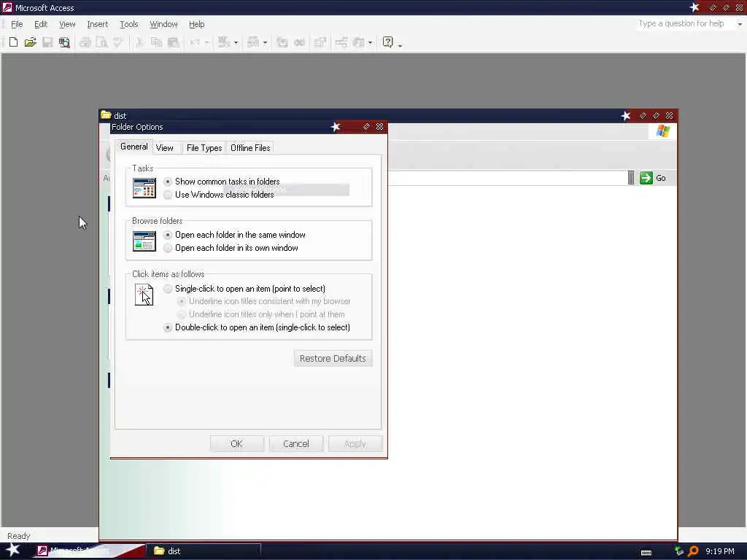Click the 9:19 PM taskbar clock
The height and width of the screenshot is (560, 747).
coord(720,551)
